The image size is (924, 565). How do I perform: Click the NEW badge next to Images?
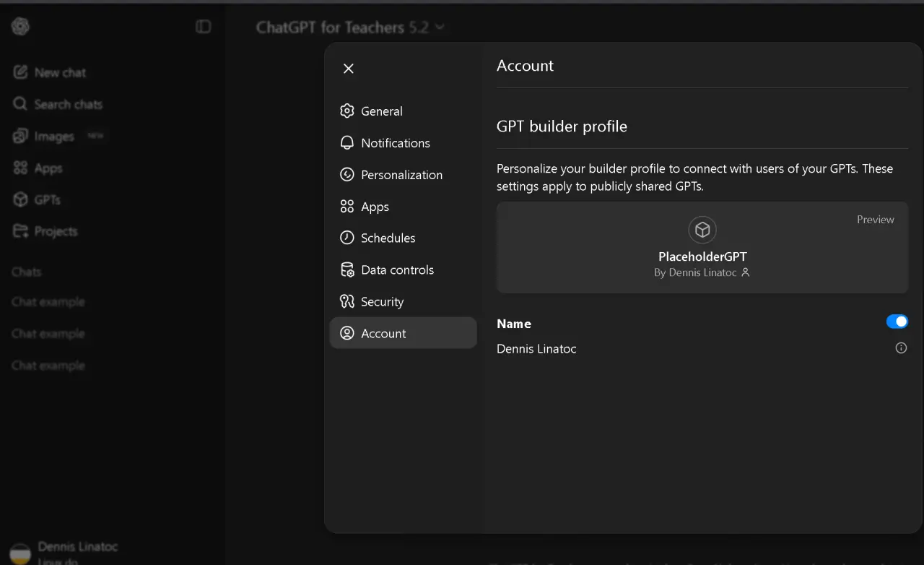point(95,136)
